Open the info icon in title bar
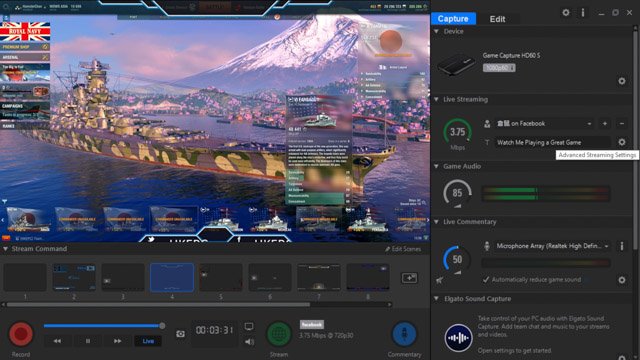This screenshot has height=360, width=640. 583,13
